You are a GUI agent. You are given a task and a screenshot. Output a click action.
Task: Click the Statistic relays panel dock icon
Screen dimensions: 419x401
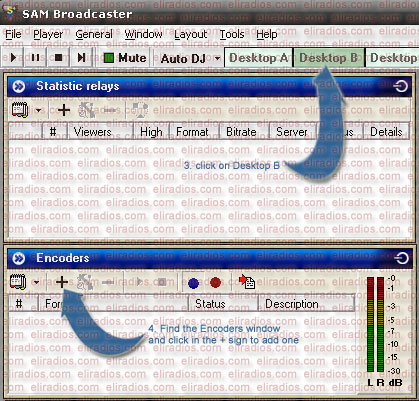pyautogui.click(x=400, y=86)
